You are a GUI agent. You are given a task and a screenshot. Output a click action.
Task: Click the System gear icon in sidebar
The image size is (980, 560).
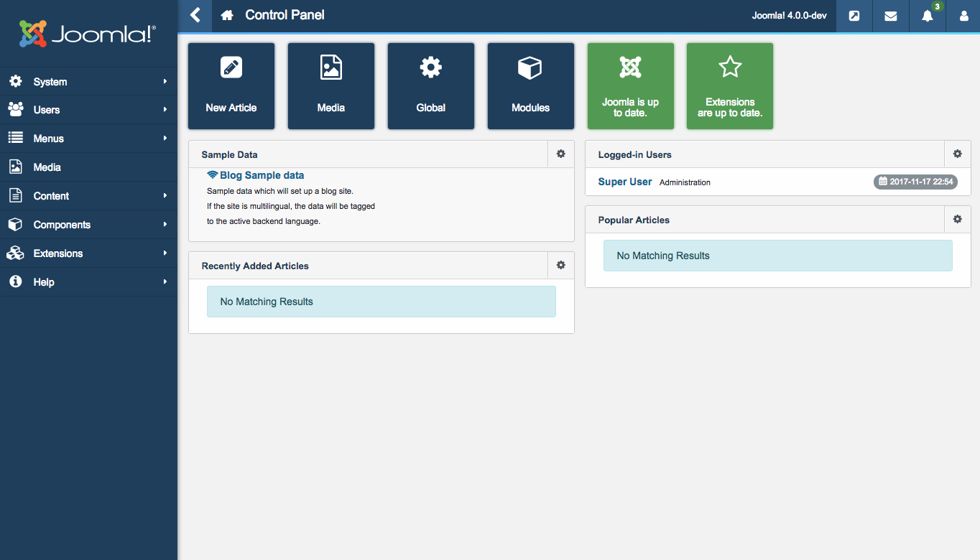pos(15,81)
